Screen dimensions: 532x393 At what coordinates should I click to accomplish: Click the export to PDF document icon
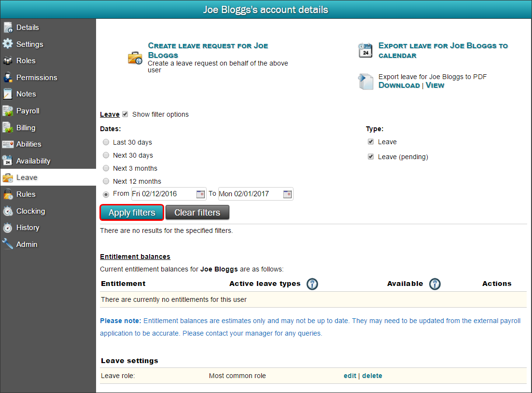[365, 81]
